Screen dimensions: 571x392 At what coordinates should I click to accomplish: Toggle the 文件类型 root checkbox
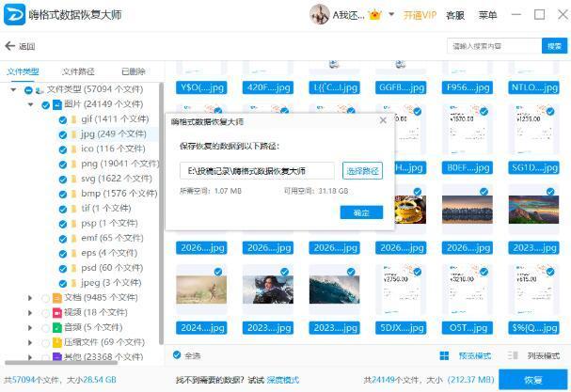pyautogui.click(x=28, y=90)
